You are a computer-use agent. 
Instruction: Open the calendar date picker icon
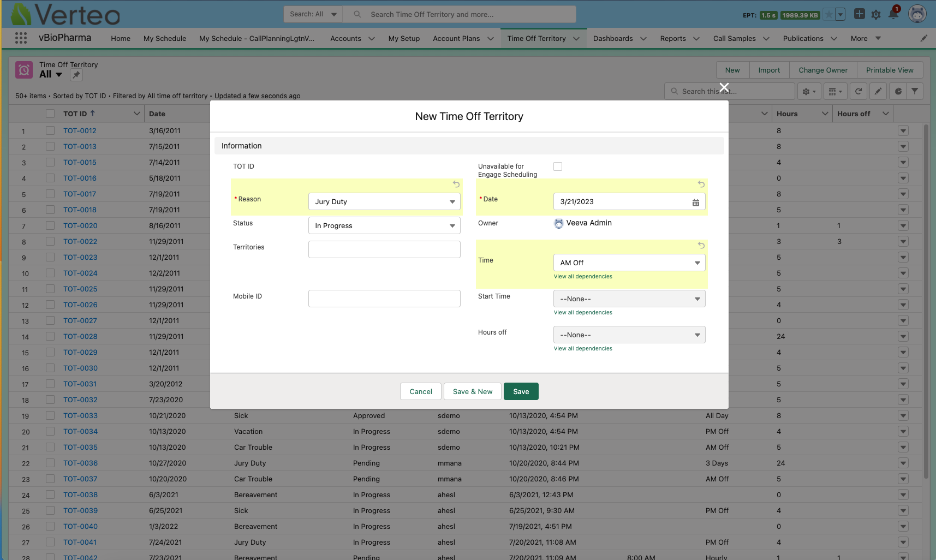click(x=695, y=202)
